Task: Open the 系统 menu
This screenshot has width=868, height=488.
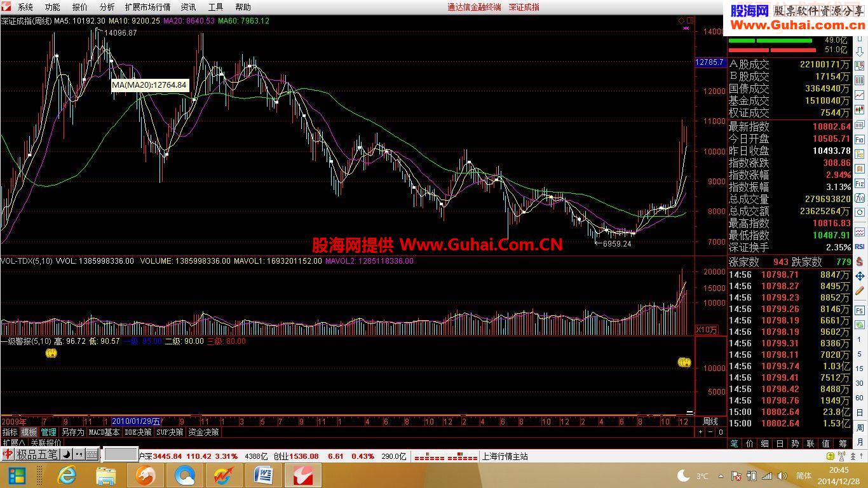Action: [25, 7]
